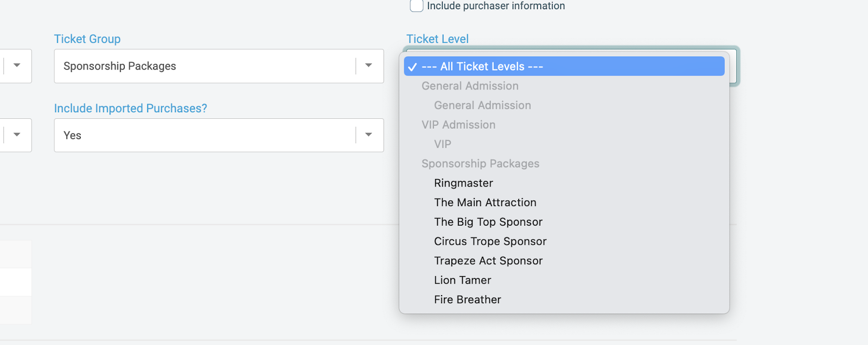This screenshot has height=345, width=868.
Task: Expand the partially visible dropdown left of Ticket Group
Action: coord(17,66)
